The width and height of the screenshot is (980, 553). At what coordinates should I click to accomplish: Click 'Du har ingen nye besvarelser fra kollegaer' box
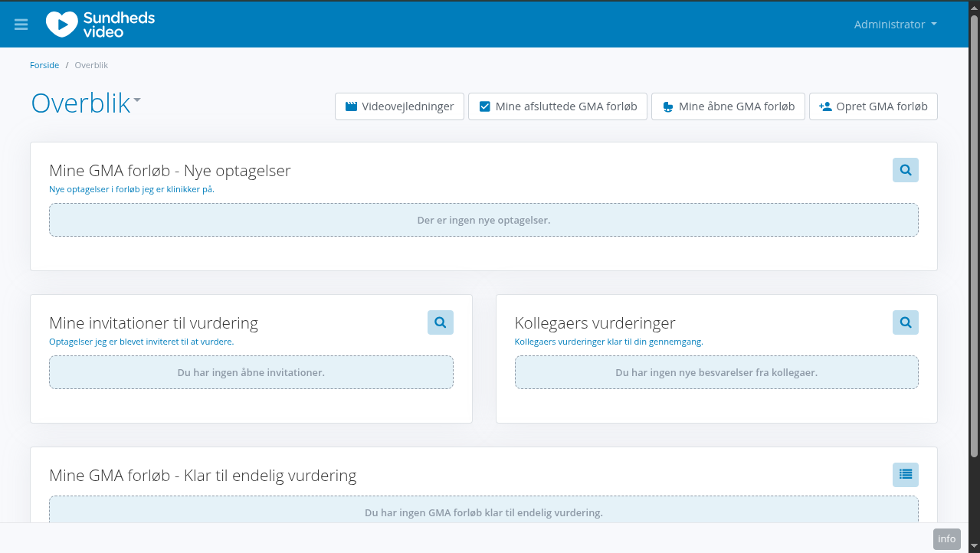[716, 372]
